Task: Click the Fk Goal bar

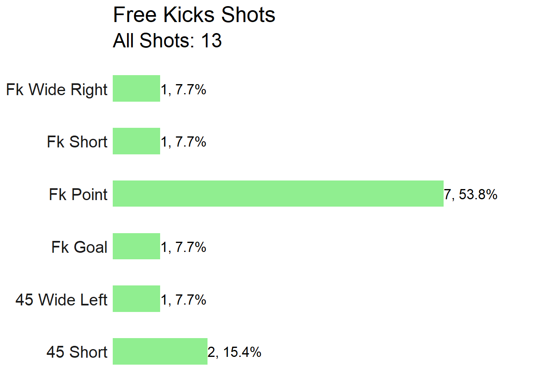Action: (x=136, y=246)
